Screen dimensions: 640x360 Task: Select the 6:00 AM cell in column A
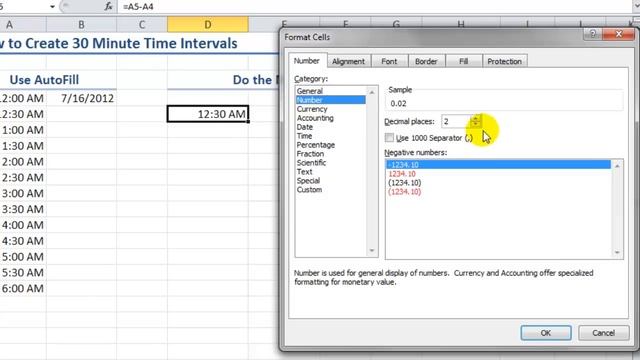click(23, 288)
